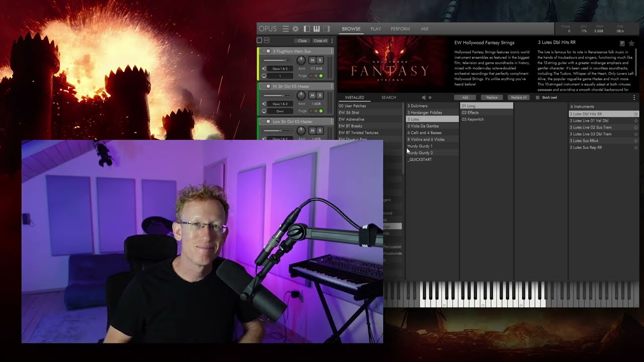
Task: Click green purge indicator of FlugHorn slot
Action: pyautogui.click(x=321, y=76)
